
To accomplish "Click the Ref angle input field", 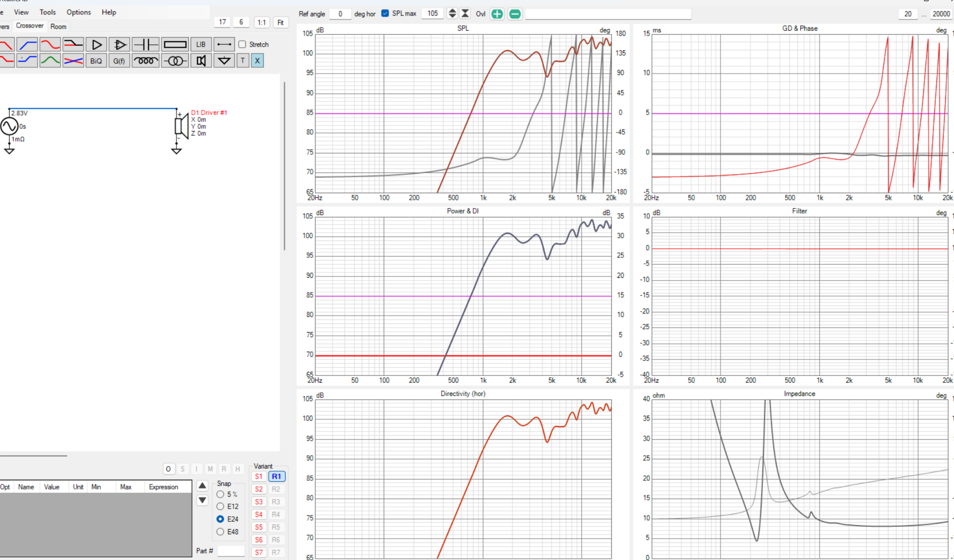I will coord(340,14).
